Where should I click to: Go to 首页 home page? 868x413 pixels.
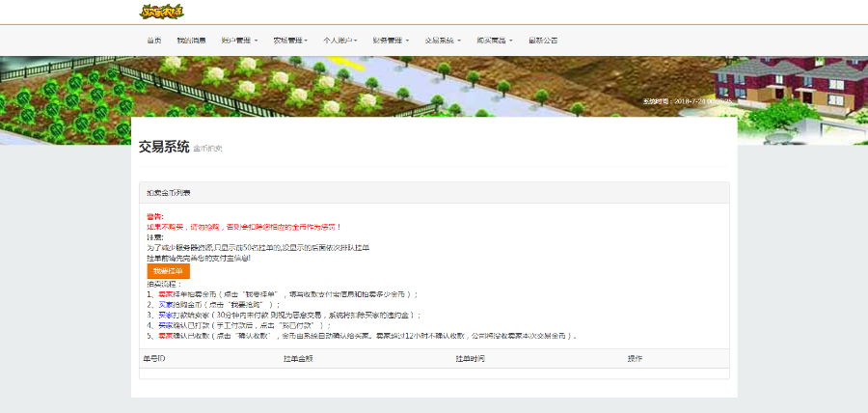154,41
